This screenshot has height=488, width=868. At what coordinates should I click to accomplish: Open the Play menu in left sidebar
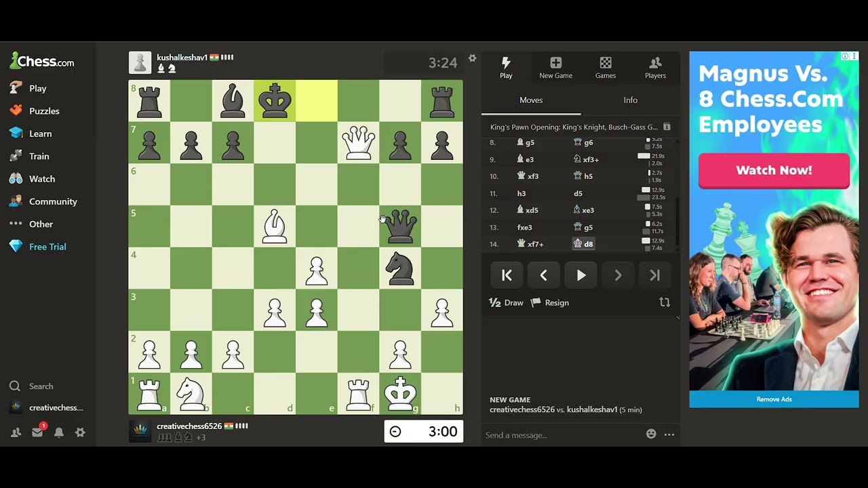(x=28, y=88)
